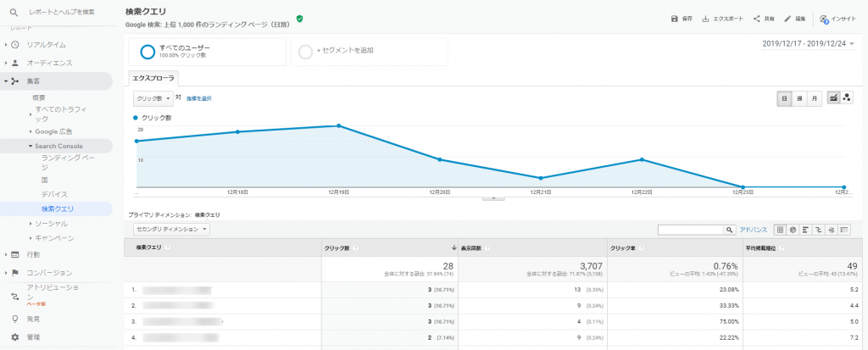Open the クリック数 metric dropdown
Image resolution: width=868 pixels, height=350 pixels.
pos(153,98)
